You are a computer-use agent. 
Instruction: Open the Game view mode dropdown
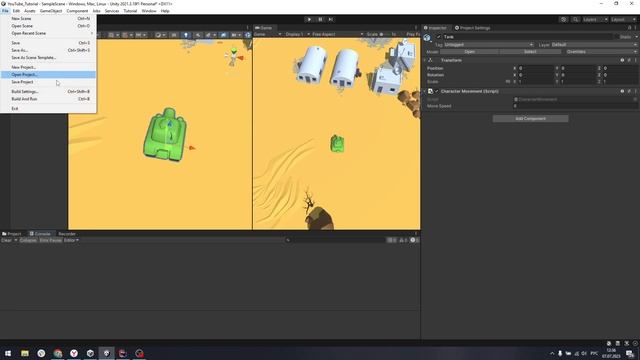click(268, 34)
